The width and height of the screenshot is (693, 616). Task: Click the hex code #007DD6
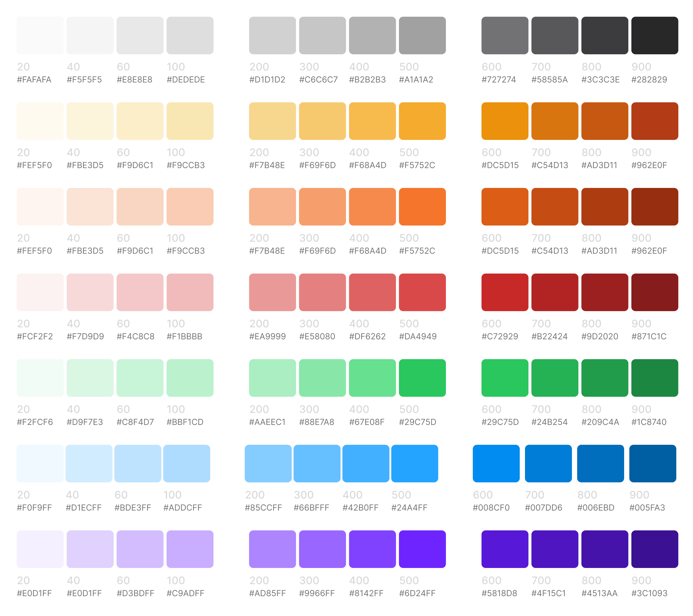(x=544, y=508)
